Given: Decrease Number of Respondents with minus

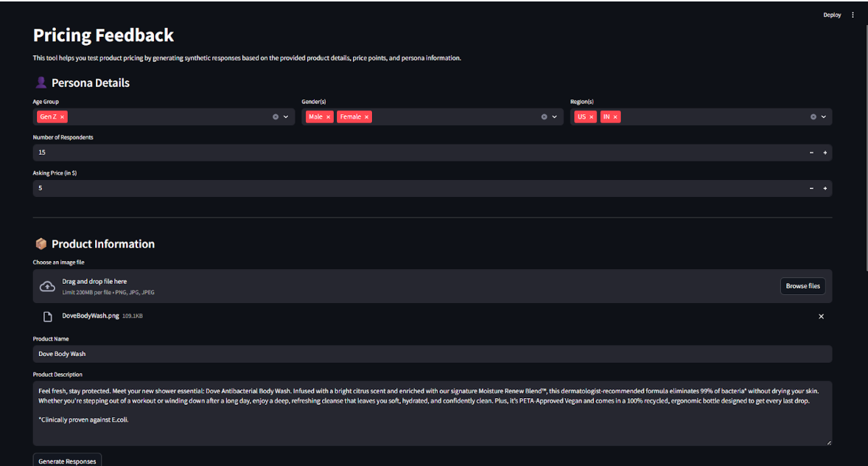Looking at the screenshot, I should click(811, 153).
